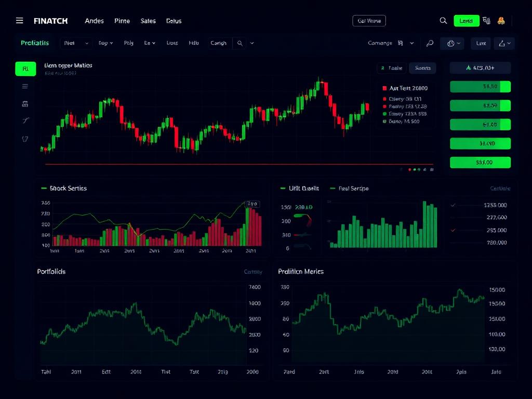532x399 pixels.
Task: Click the FINATCH logo
Action: [50, 21]
